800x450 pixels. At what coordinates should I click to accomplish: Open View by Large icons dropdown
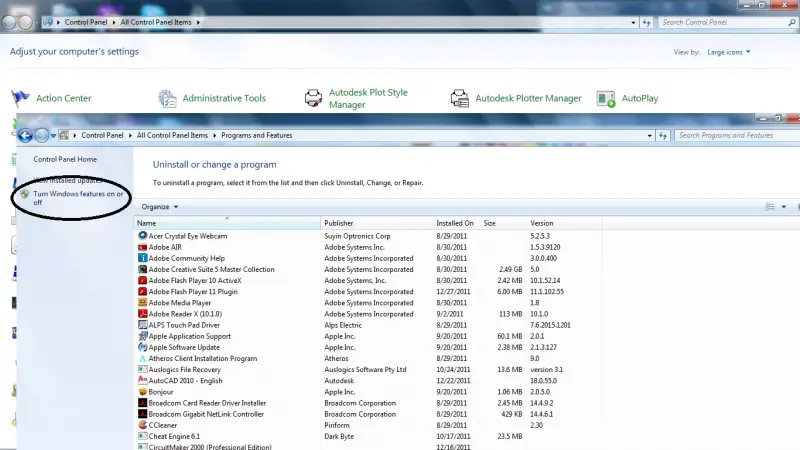tap(729, 52)
